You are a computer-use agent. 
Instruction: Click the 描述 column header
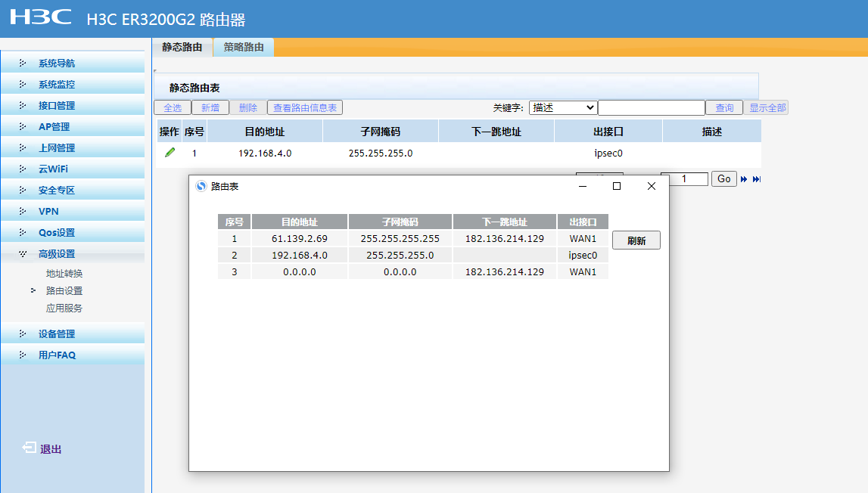click(712, 132)
